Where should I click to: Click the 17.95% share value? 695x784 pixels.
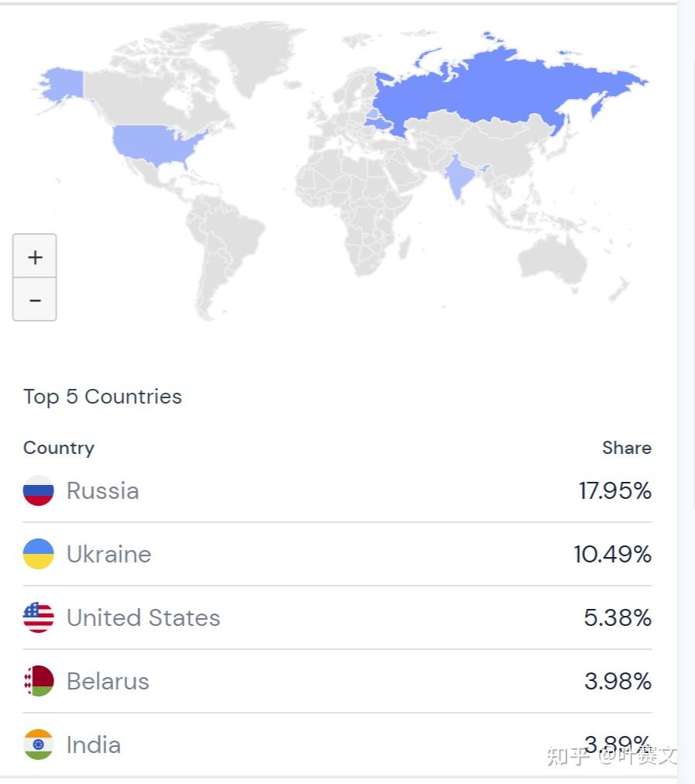click(615, 490)
